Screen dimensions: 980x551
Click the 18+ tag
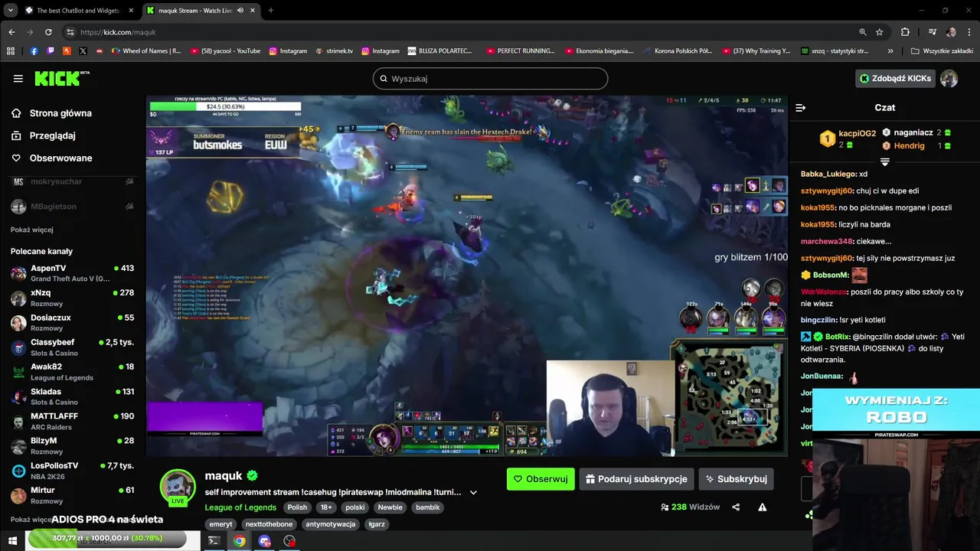326,507
